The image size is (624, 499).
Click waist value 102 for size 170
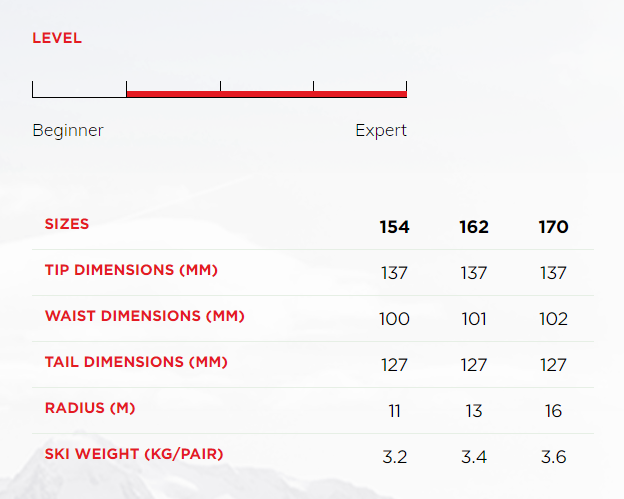point(553,319)
